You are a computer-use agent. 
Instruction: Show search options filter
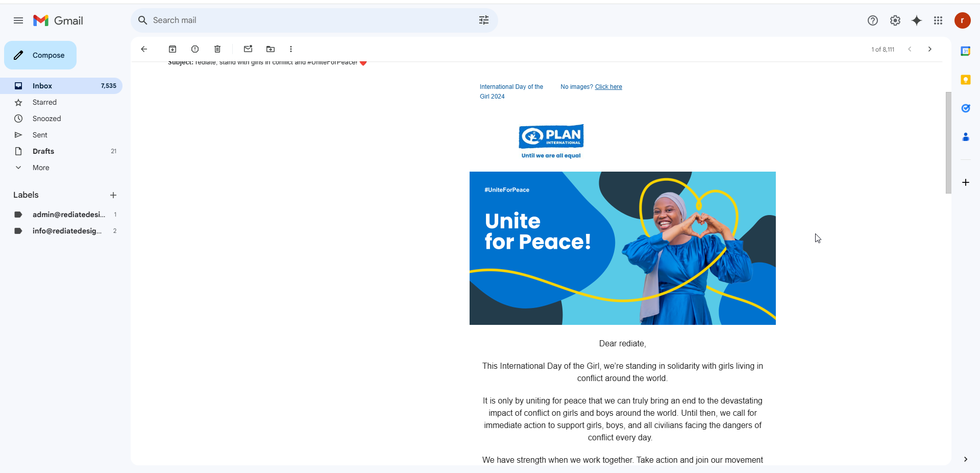(484, 20)
